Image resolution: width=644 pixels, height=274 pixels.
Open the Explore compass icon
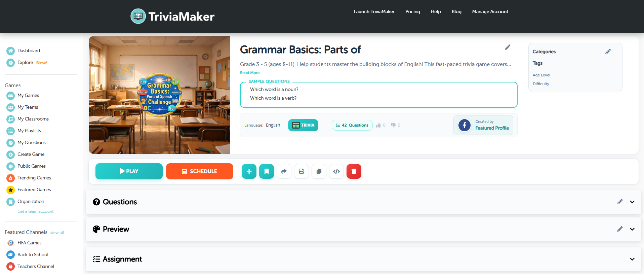11,63
